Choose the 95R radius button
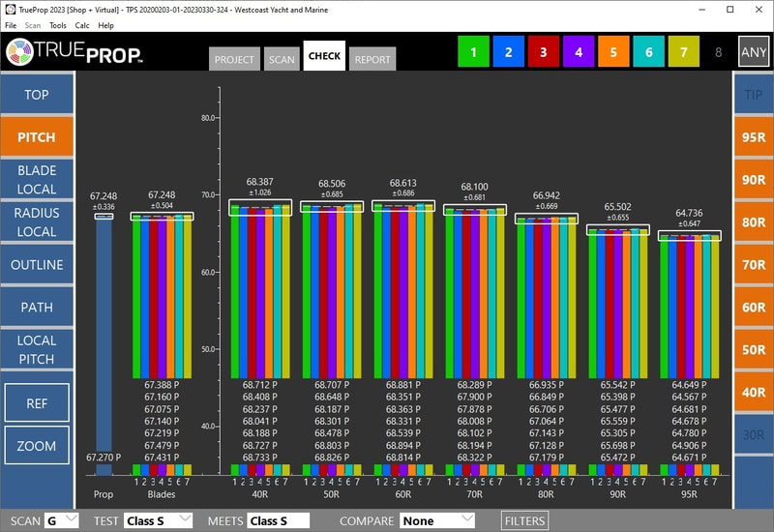 tap(753, 137)
